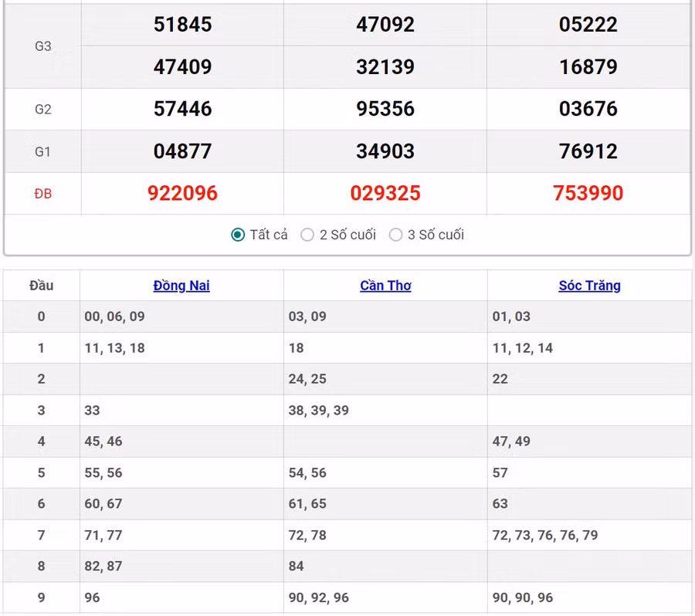The image size is (695, 616).
Task: Click the G1 prize number 04877
Action: [x=182, y=151]
